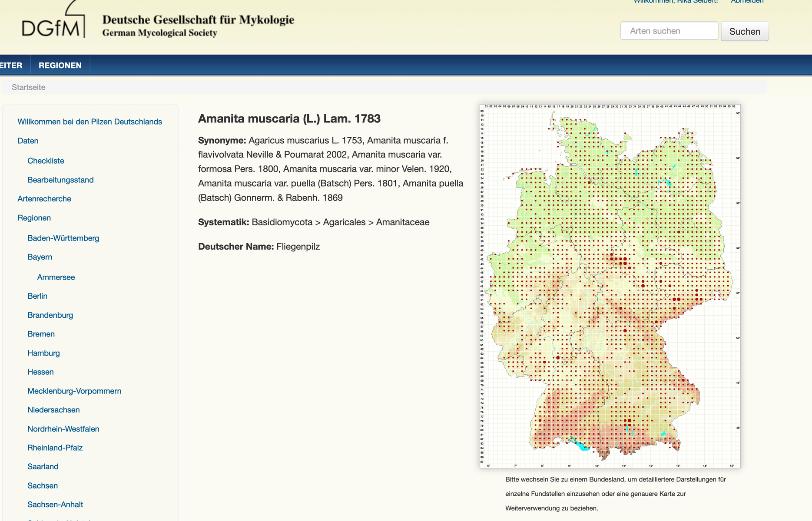Screen dimensions: 812x521
Task: Click the Amanita muscaria distribution map
Action: 610,286
